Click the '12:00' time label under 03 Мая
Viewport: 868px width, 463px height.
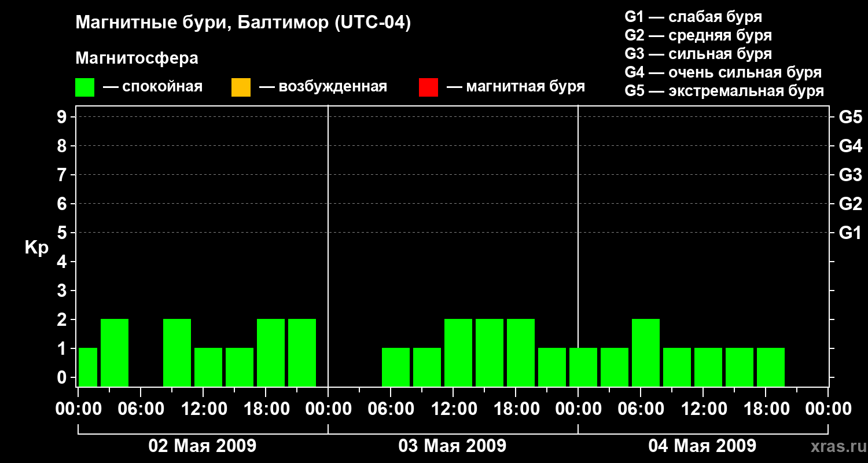click(453, 409)
